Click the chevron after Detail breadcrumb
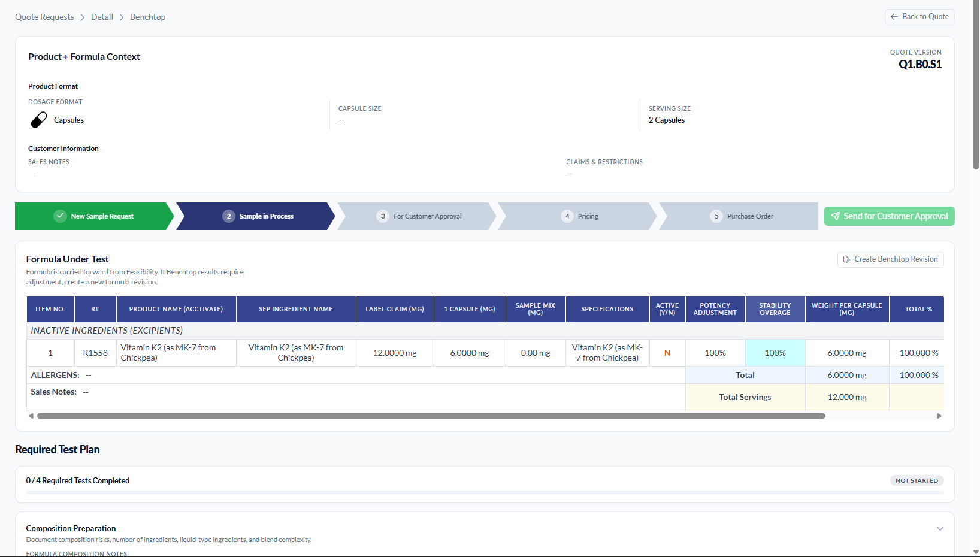The image size is (980, 557). [122, 17]
